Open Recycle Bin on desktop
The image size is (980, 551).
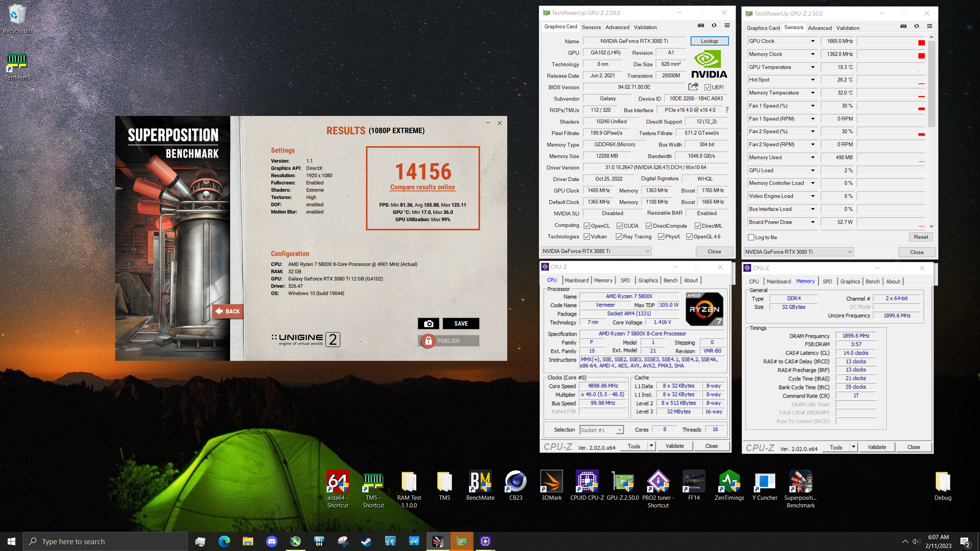pos(17,19)
